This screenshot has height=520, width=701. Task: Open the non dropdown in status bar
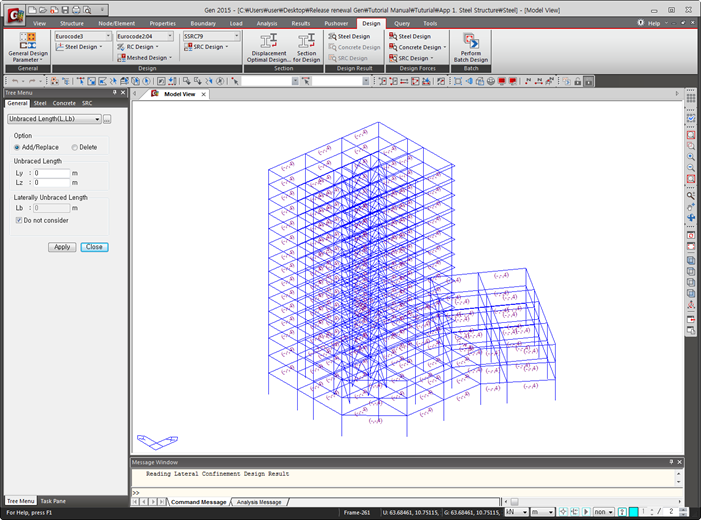click(604, 512)
